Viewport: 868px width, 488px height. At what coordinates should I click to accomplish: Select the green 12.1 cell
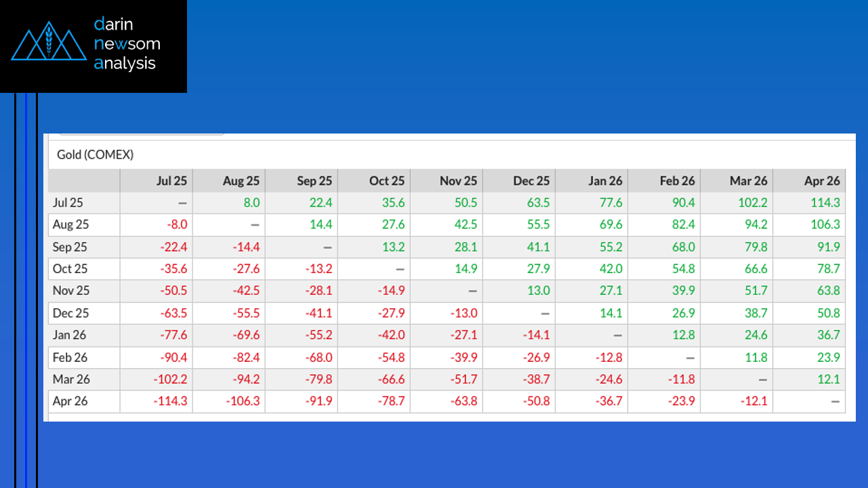pyautogui.click(x=828, y=379)
